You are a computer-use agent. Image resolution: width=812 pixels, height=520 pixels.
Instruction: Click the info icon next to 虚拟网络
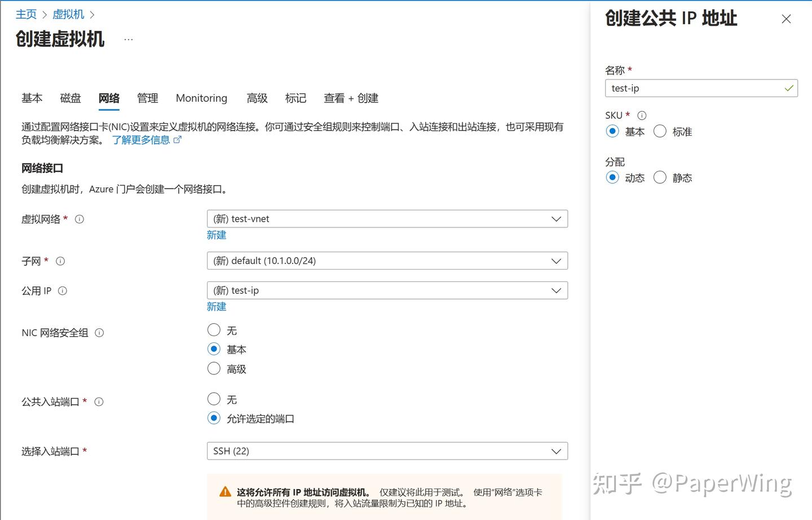click(80, 219)
